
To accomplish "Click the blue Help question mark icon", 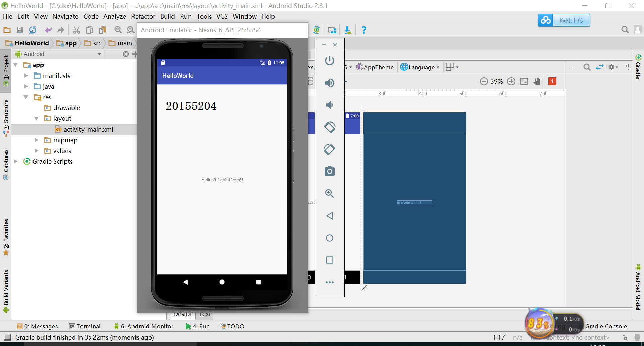I will (364, 30).
